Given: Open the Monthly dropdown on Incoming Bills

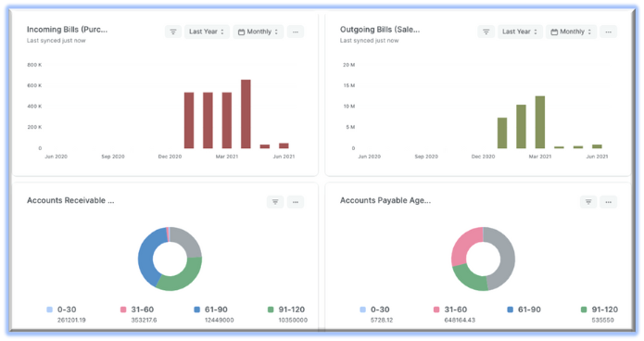Looking at the screenshot, I should 258,32.
